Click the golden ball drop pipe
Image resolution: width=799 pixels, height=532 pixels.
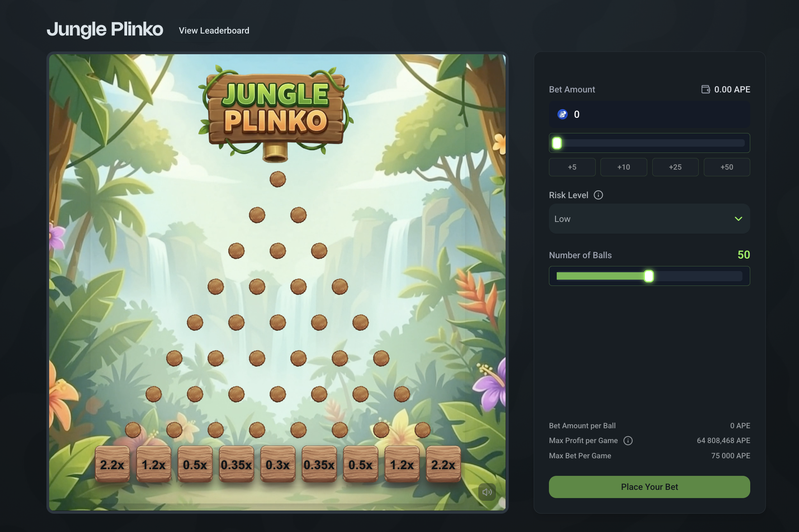[275, 153]
